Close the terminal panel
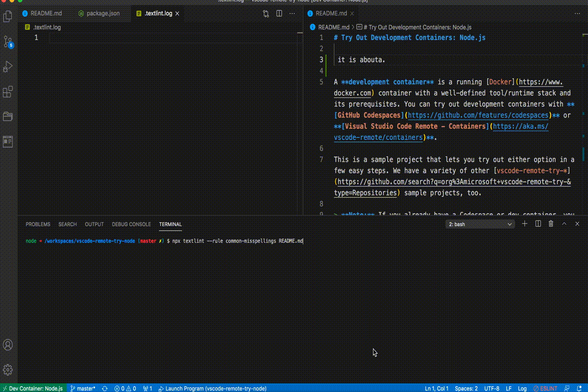The height and width of the screenshot is (392, 588). 577,224
